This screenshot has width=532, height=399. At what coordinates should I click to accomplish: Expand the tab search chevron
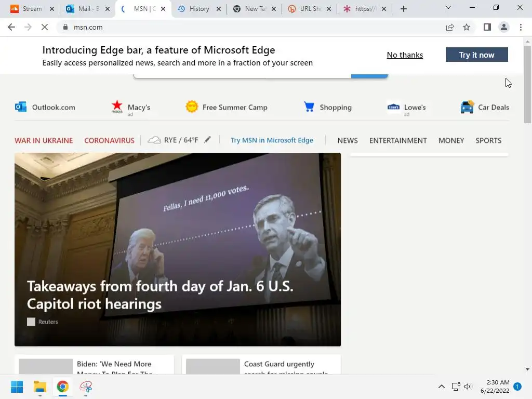pos(448,7)
